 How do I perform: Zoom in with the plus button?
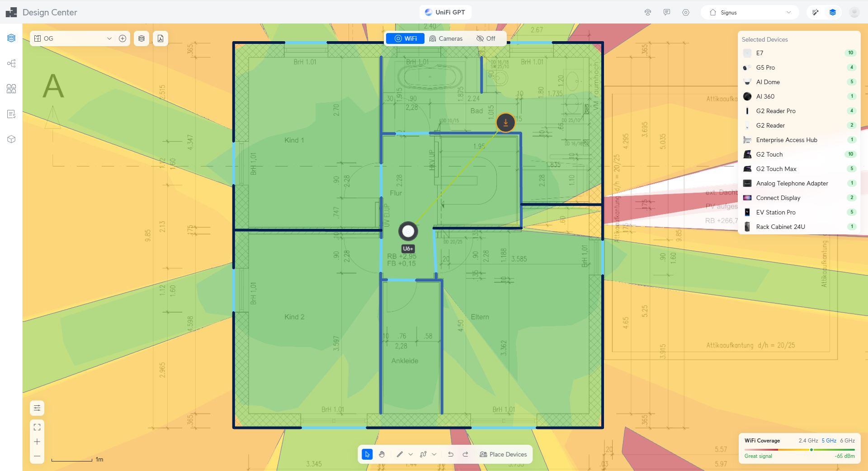click(x=37, y=442)
